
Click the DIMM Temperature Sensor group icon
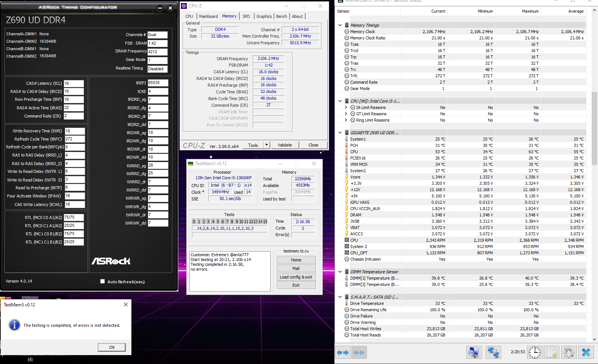click(x=347, y=272)
